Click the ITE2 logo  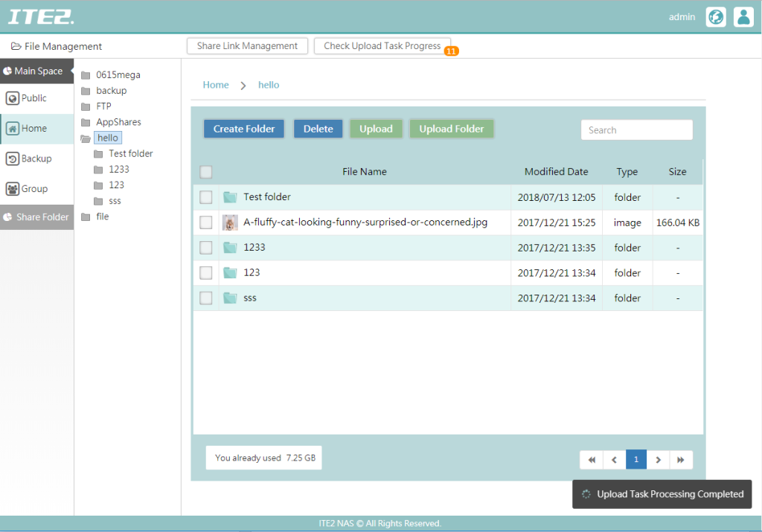(x=41, y=16)
